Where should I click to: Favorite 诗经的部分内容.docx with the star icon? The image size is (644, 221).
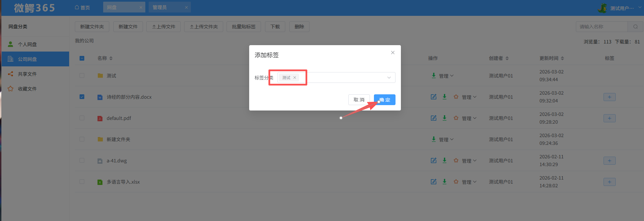(456, 97)
